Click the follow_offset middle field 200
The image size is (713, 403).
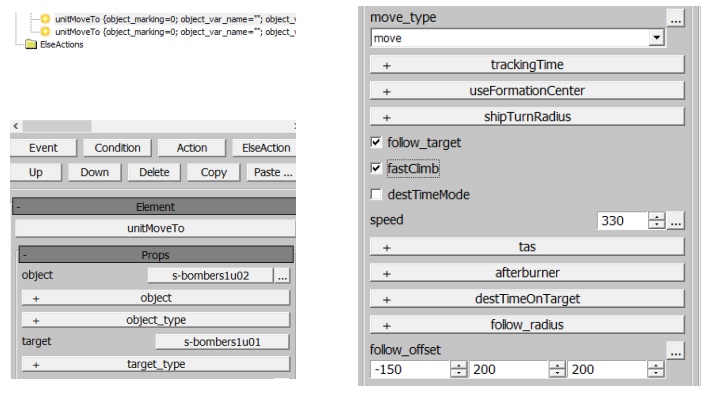pyautogui.click(x=509, y=369)
